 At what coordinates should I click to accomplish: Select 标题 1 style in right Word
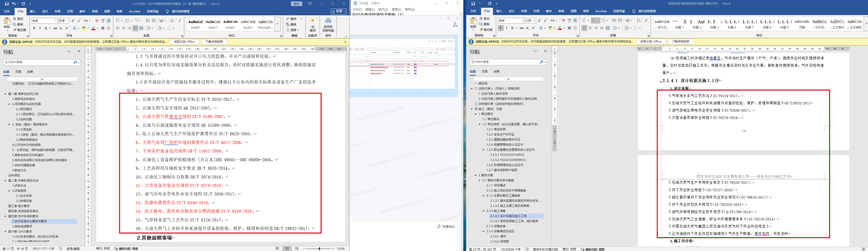tap(679, 24)
